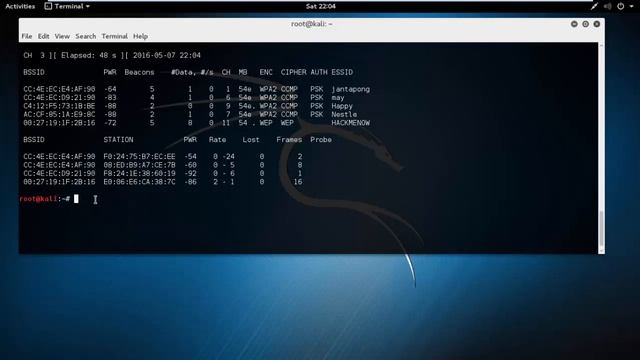This screenshot has width=640, height=360.
Task: Open the View menu
Action: [x=62, y=36]
